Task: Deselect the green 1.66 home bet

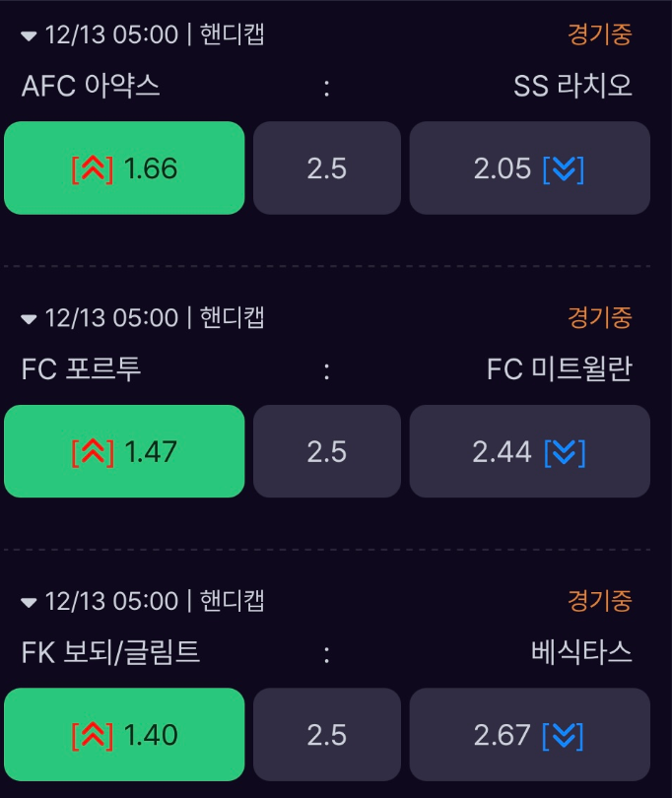Action: pos(124,167)
